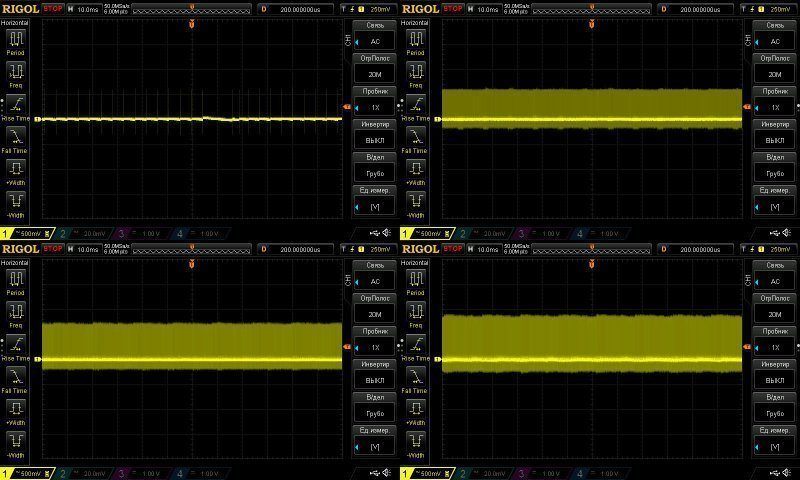Toggle В/дел Грубо setting in top-left capture

pos(374,168)
